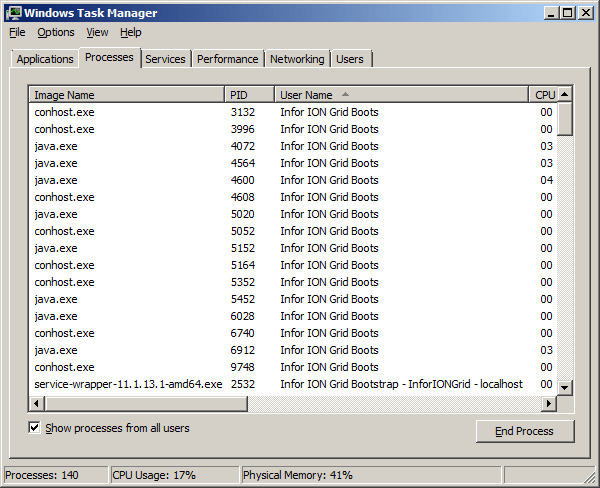600x488 pixels.
Task: Click horizontal scrollbar left arrow
Action: click(x=37, y=403)
